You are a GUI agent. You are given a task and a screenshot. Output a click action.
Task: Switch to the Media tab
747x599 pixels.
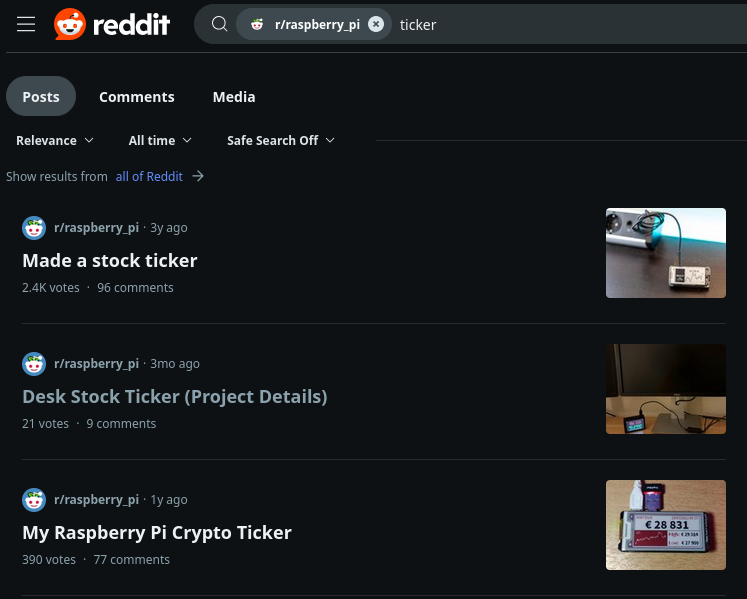(x=234, y=97)
